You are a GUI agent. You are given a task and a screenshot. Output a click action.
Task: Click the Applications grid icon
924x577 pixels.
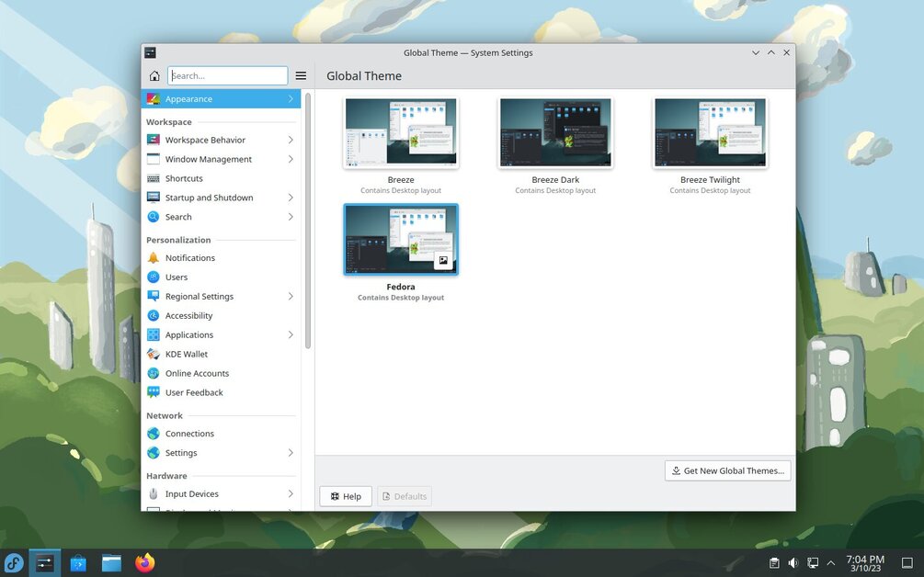pos(154,334)
